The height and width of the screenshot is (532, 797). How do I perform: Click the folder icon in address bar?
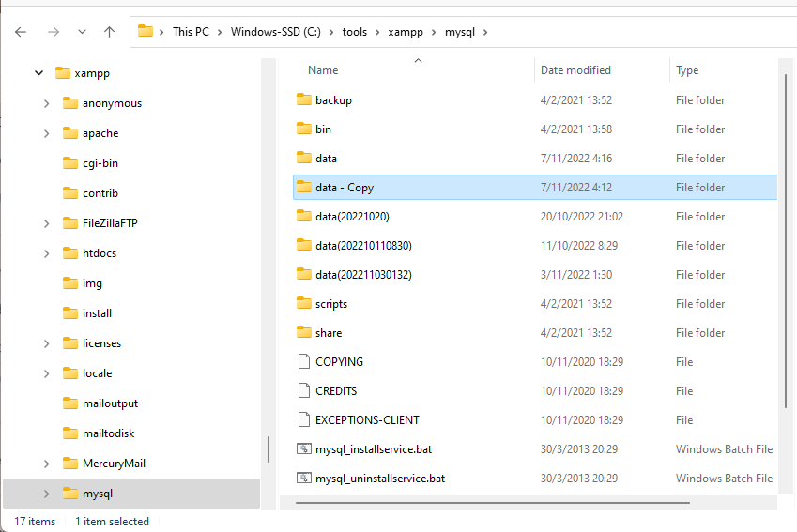pyautogui.click(x=146, y=31)
